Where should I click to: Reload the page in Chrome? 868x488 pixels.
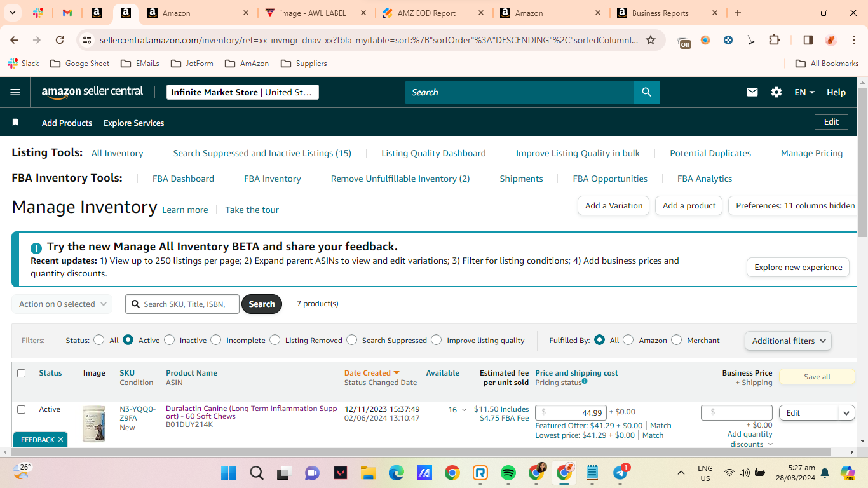pos(60,40)
